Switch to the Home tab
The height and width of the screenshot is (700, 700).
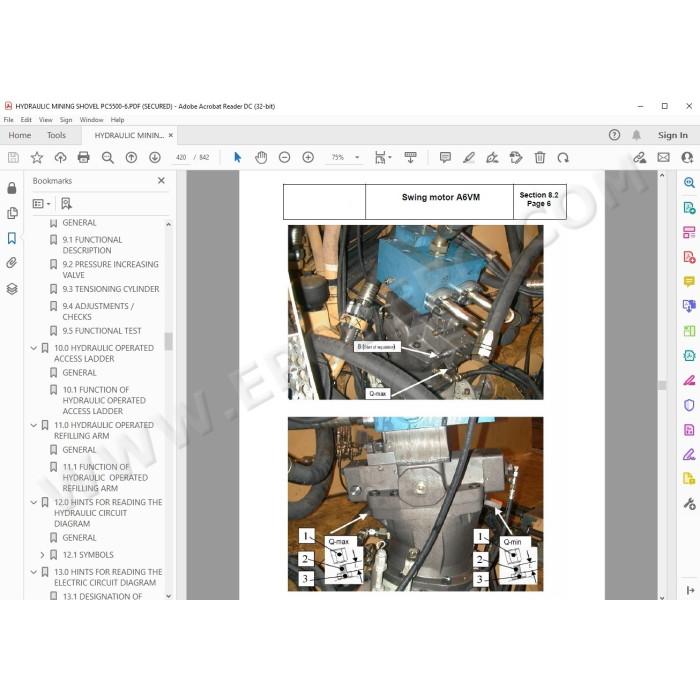20,135
